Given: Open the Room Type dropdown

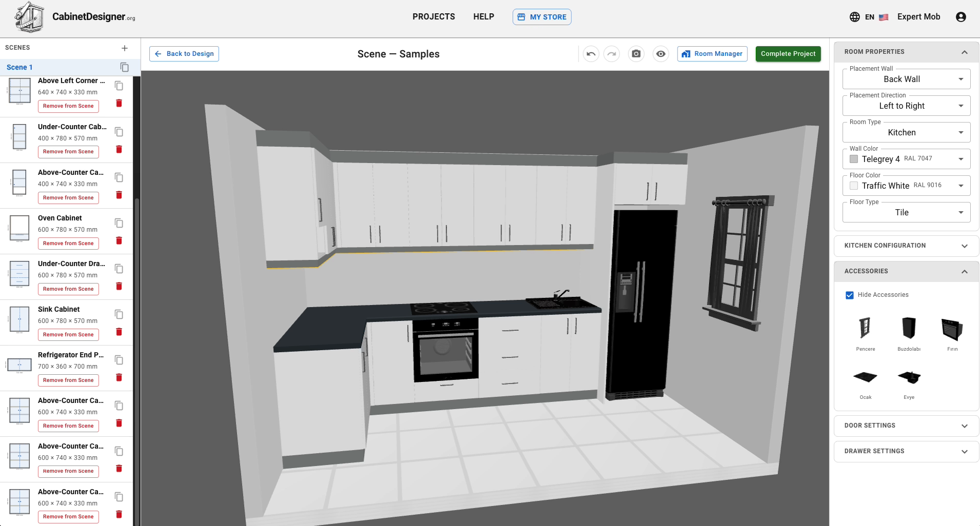Looking at the screenshot, I should (906, 132).
